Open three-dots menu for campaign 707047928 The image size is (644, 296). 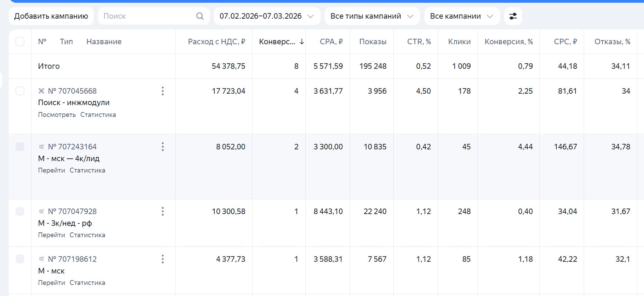(x=162, y=211)
